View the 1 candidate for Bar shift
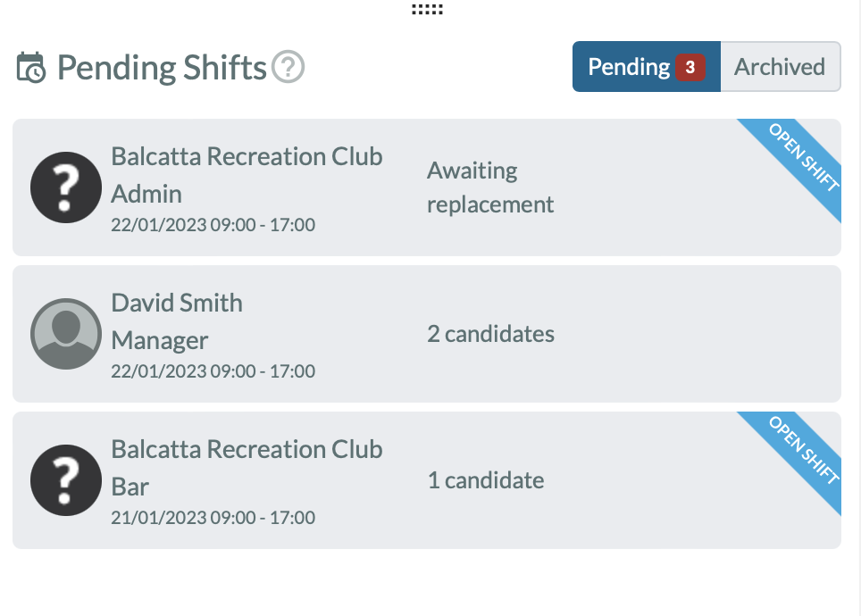This screenshot has width=861, height=616. pos(486,479)
